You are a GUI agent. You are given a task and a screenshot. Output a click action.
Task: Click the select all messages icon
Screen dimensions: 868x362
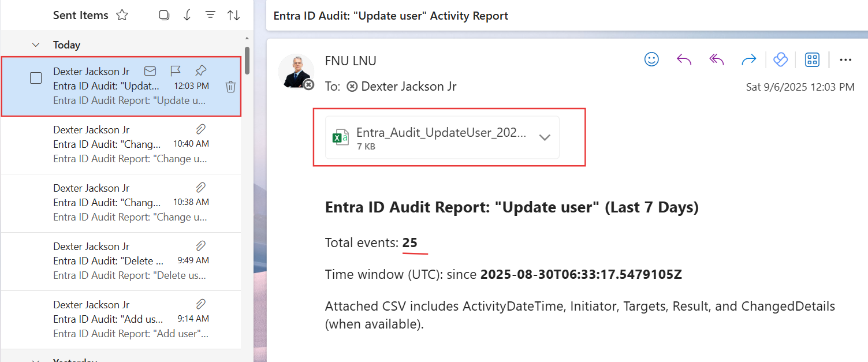click(x=164, y=16)
